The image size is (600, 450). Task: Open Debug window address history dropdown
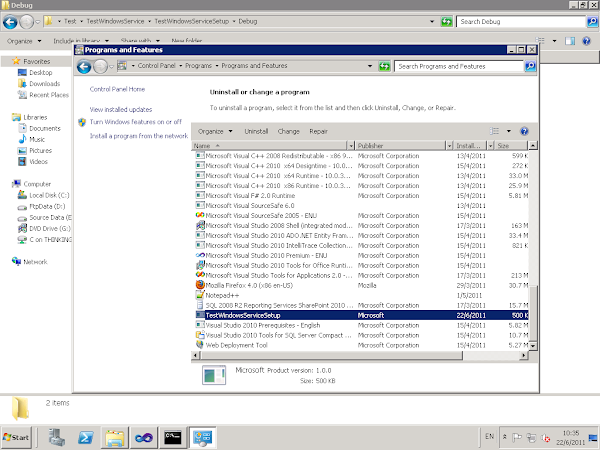[x=432, y=21]
